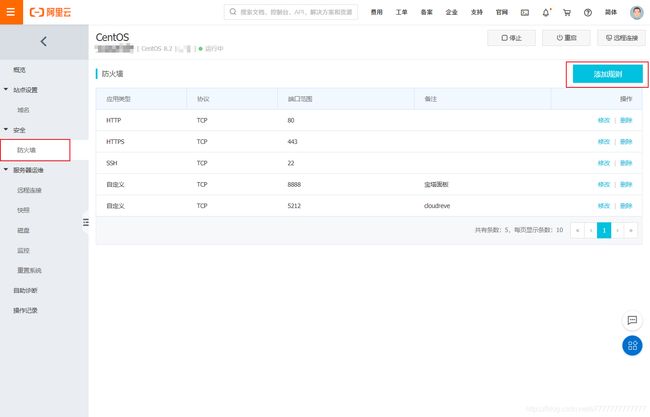Open 监控 monitoring in sidebar

tap(23, 250)
